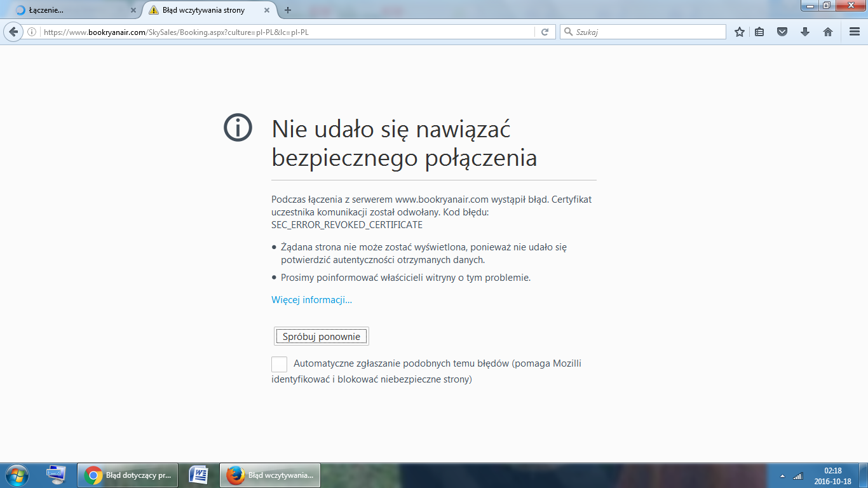Bookmark this page with the star icon
This screenshot has width=868, height=488.
[740, 32]
